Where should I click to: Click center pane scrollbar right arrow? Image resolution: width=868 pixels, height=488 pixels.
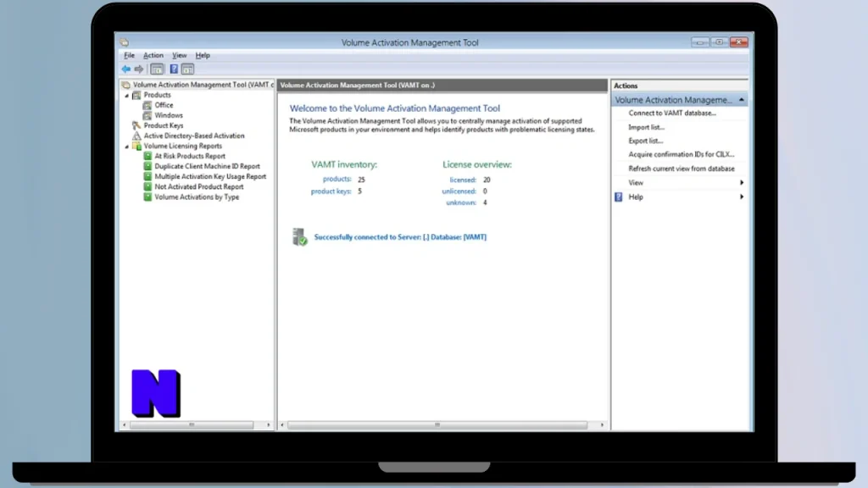pos(603,425)
